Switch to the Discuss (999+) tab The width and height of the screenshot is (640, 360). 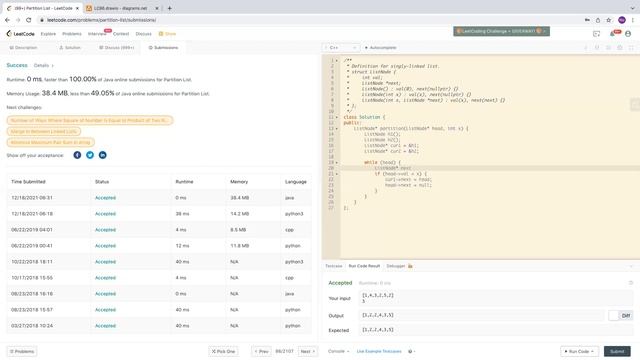click(117, 48)
